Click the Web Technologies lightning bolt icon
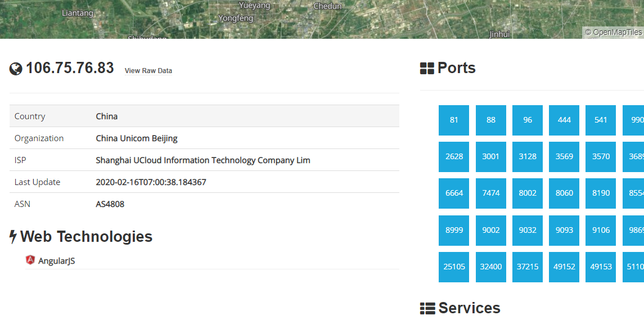Viewport: 644px width, 320px height. 13,237
